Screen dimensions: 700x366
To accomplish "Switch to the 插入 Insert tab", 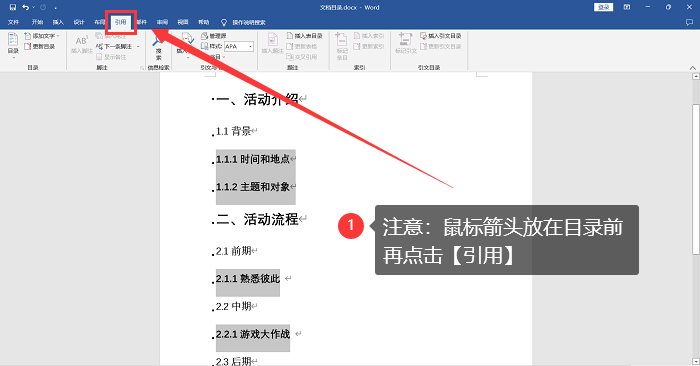I will tap(58, 22).
